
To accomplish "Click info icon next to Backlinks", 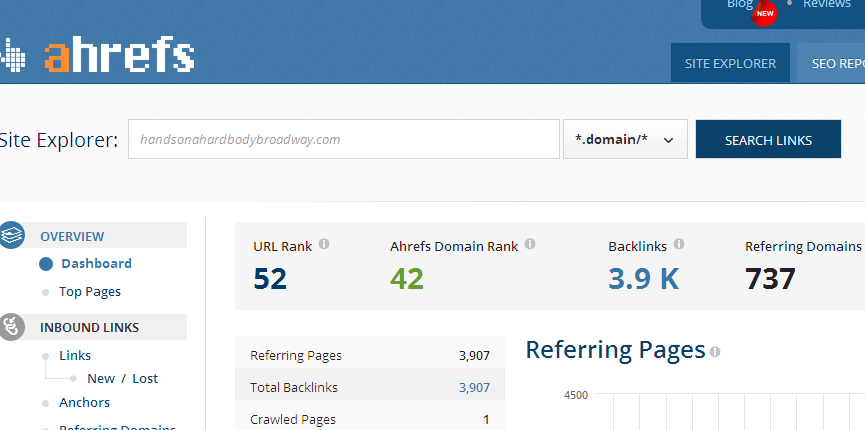I will [x=679, y=244].
